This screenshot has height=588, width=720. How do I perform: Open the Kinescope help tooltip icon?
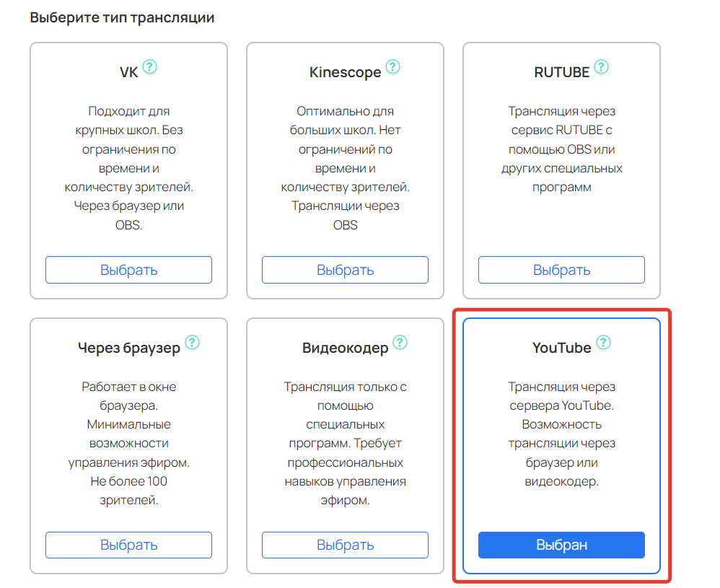pos(392,67)
